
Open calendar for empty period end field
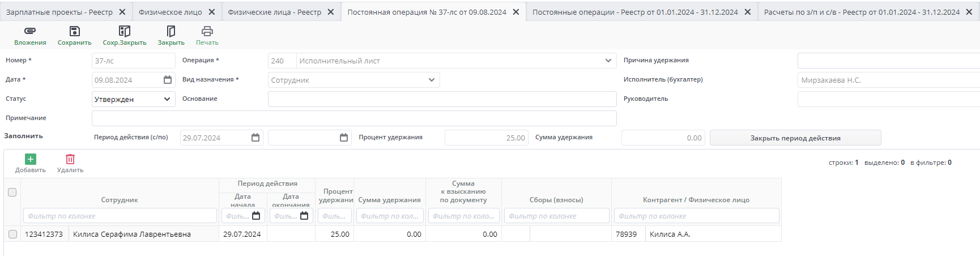[344, 138]
